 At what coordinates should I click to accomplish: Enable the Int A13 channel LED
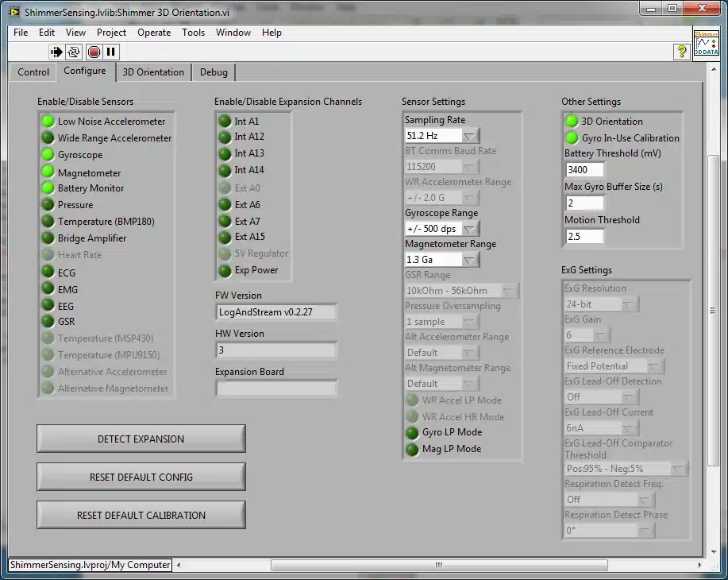click(225, 154)
